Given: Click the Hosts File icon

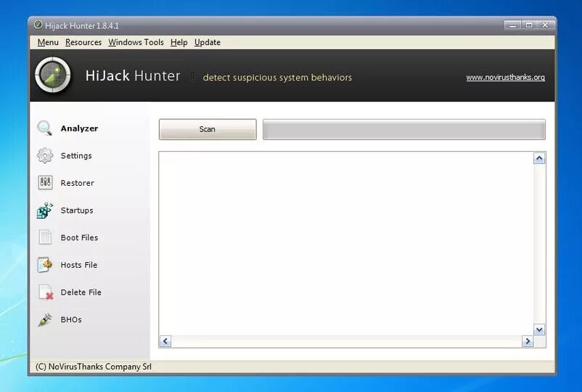Looking at the screenshot, I should [45, 265].
